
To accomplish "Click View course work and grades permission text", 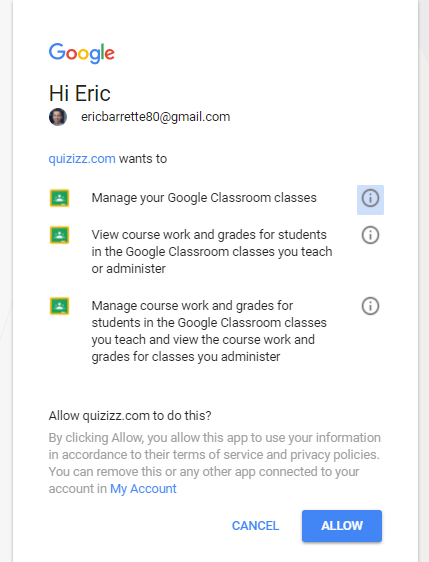I will tap(212, 252).
